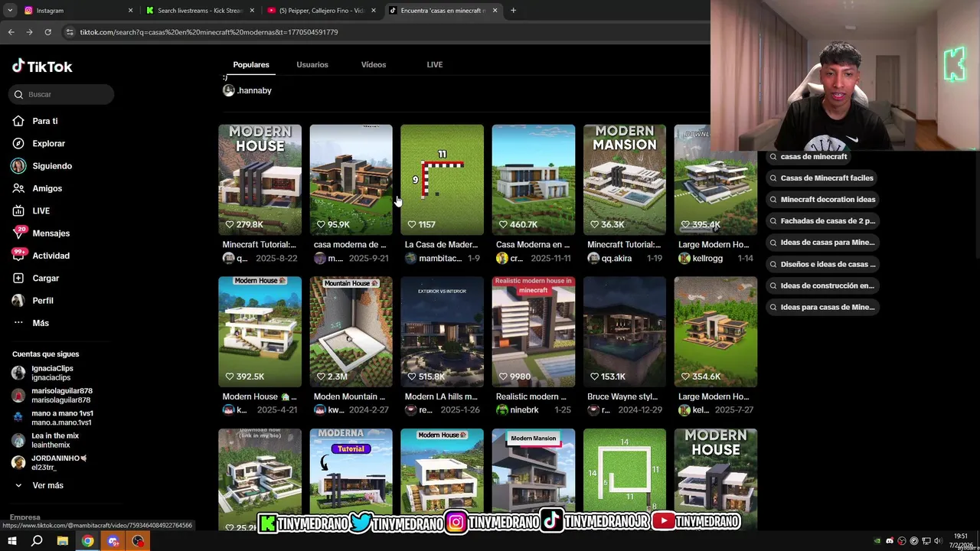This screenshot has height=551, width=980.
Task: Open taskbar search magnifier
Action: pyautogui.click(x=37, y=541)
